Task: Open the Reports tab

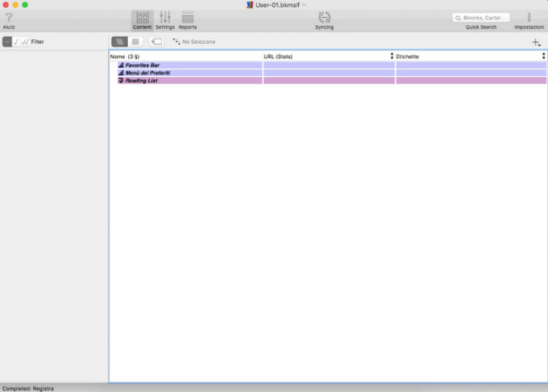Action: point(188,21)
